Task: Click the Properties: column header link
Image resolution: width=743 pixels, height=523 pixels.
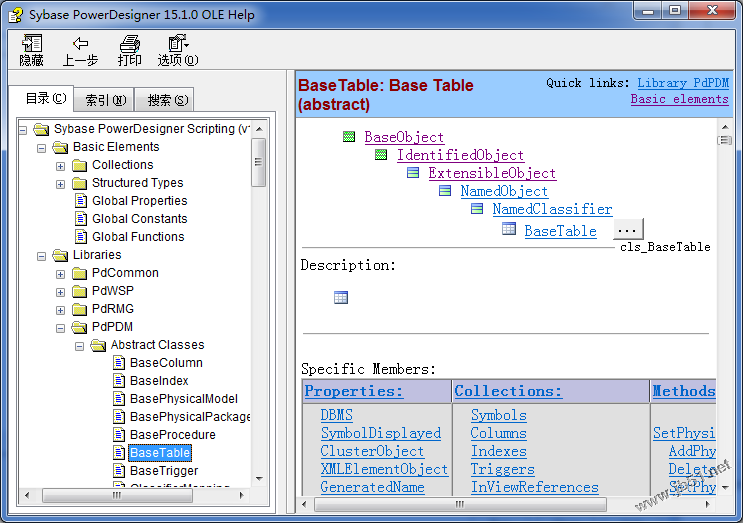Action: (353, 391)
